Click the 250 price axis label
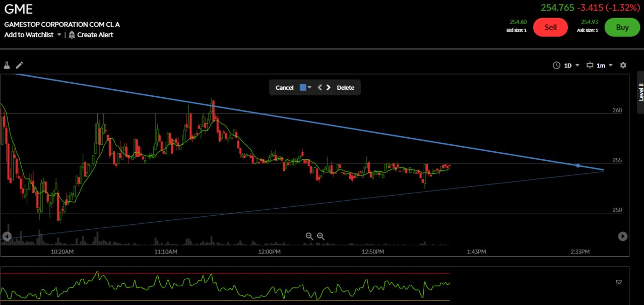This screenshot has width=644, height=305. [x=617, y=210]
